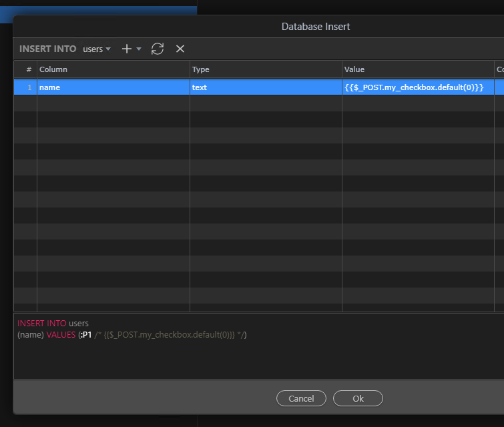
Task: Click the Value column header
Action: (x=417, y=69)
